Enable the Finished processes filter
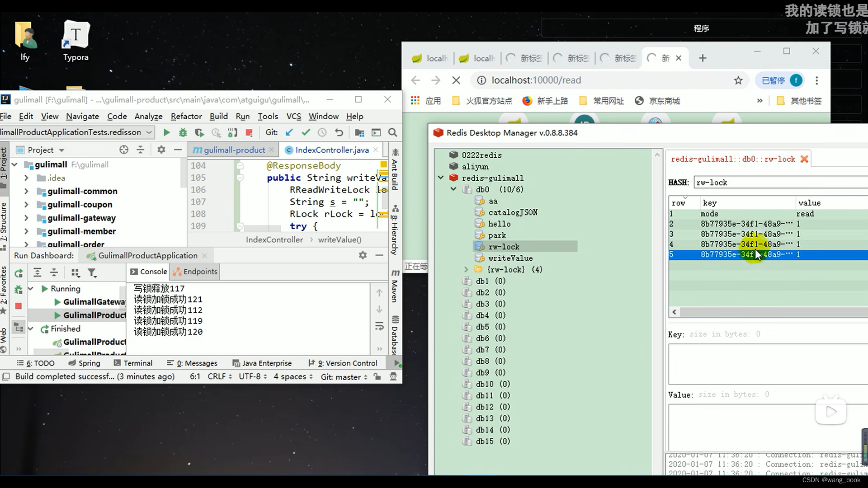Screen dimensions: 868x488 click(x=92, y=272)
